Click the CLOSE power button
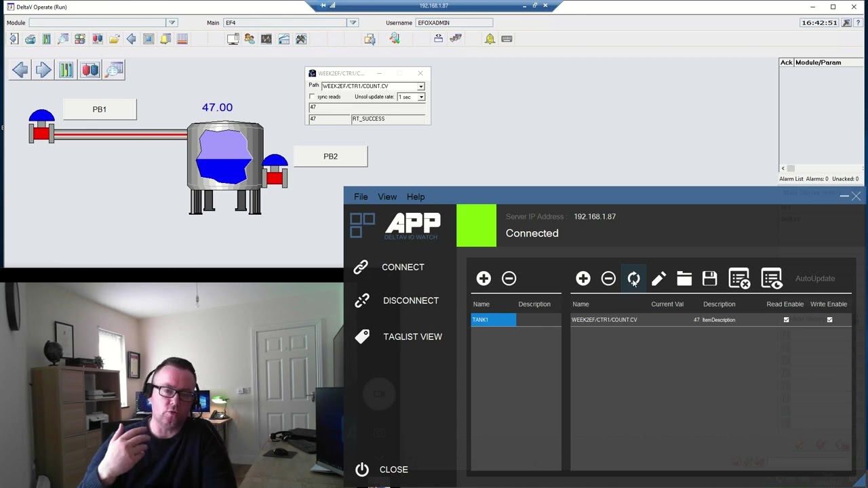Image resolution: width=868 pixels, height=488 pixels. (x=382, y=470)
